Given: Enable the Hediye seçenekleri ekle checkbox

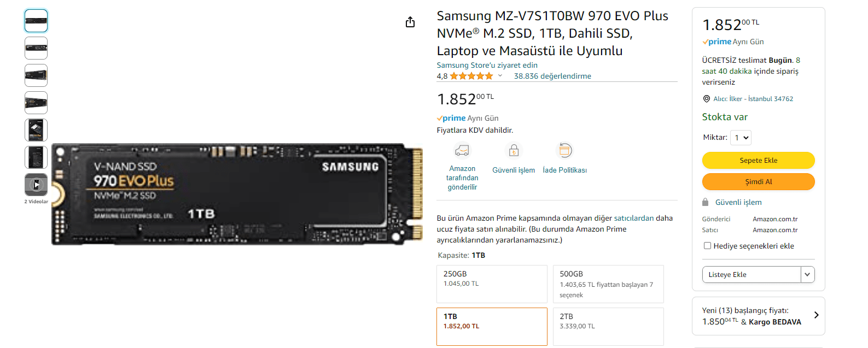Looking at the screenshot, I should pyautogui.click(x=707, y=246).
